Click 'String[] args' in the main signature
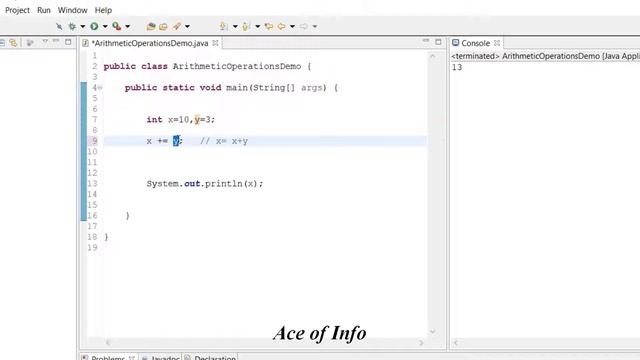Screen dimensions: 640x360 point(287,88)
